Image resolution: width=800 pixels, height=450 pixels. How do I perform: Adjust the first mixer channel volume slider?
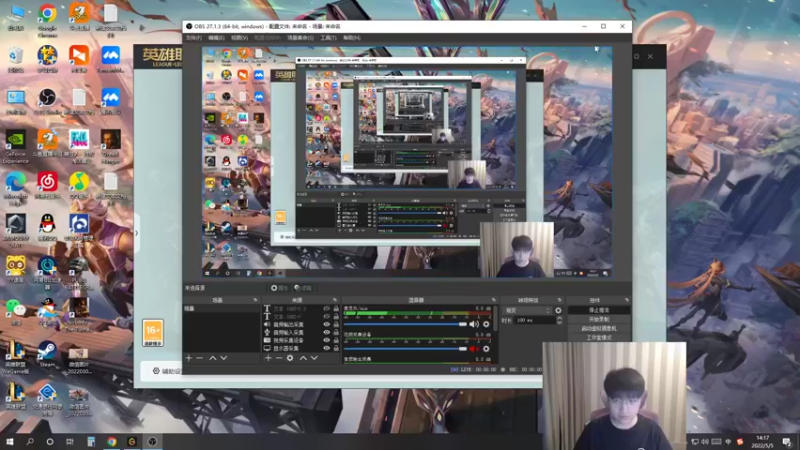pos(406,324)
